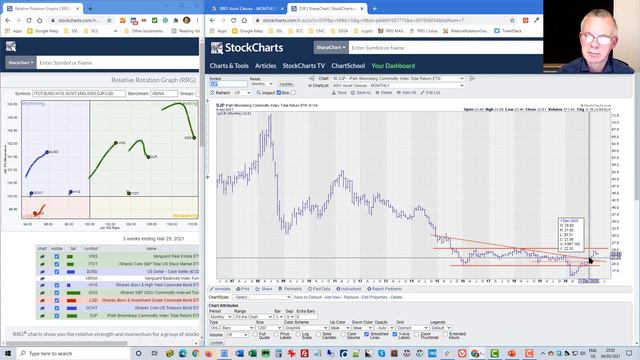Viewport: 640px width, 360px height.
Task: Click the symbol search field in right window
Action: click(x=446, y=48)
